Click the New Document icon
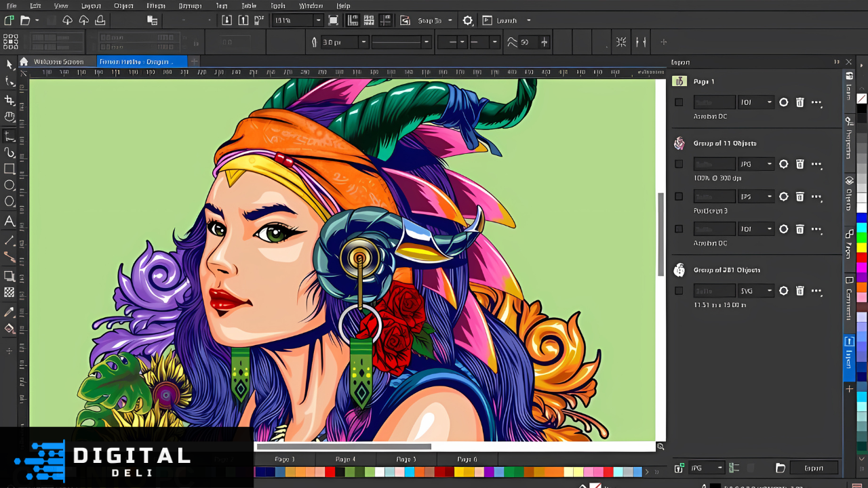868x488 pixels. pos(9,20)
